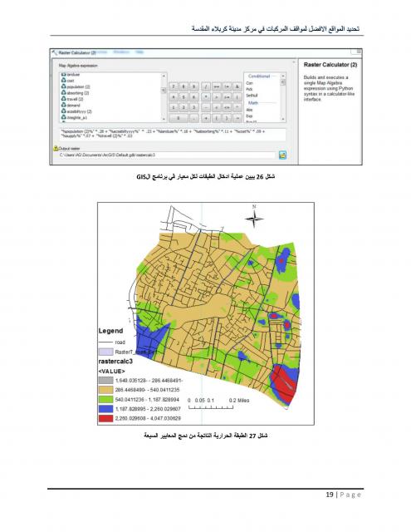The image size is (411, 532).
Task: Click the warning icon beside Output raster
Action: pos(56,148)
